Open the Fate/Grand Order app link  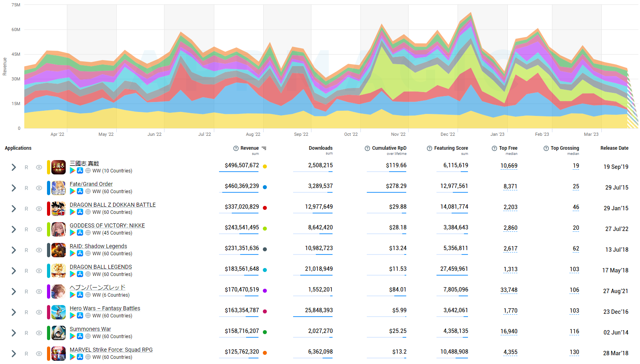pos(91,184)
